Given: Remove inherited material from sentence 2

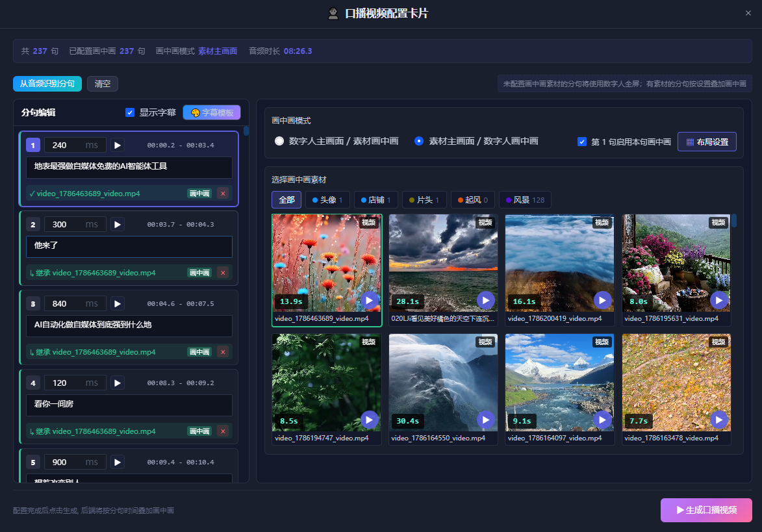Looking at the screenshot, I should 223,273.
